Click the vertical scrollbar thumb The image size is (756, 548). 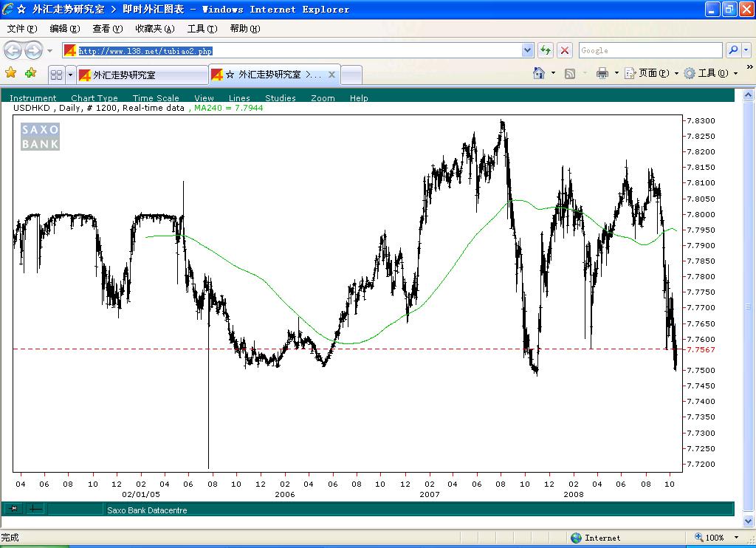748,307
